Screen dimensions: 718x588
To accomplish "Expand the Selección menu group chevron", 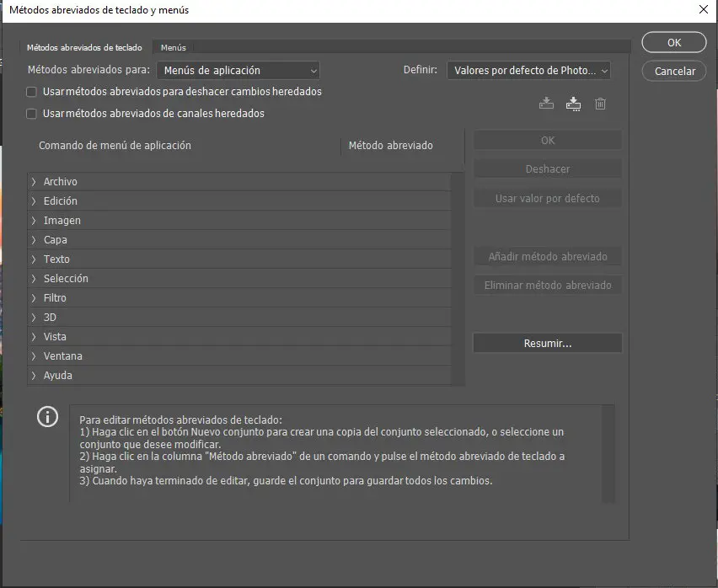I will 34,279.
